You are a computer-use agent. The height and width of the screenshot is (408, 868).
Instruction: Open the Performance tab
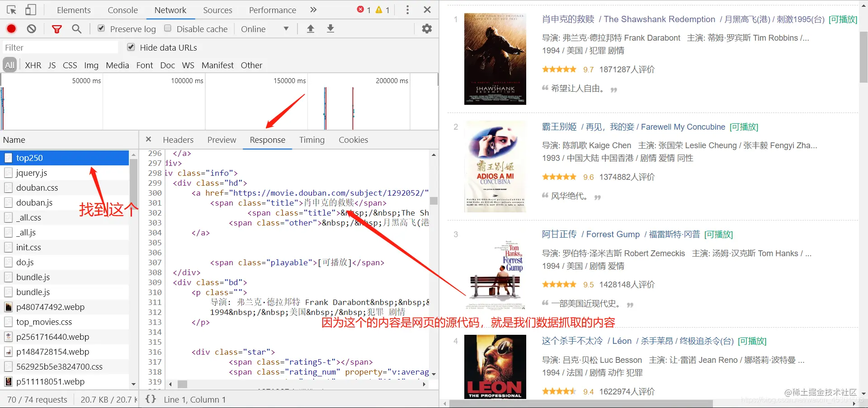(273, 10)
